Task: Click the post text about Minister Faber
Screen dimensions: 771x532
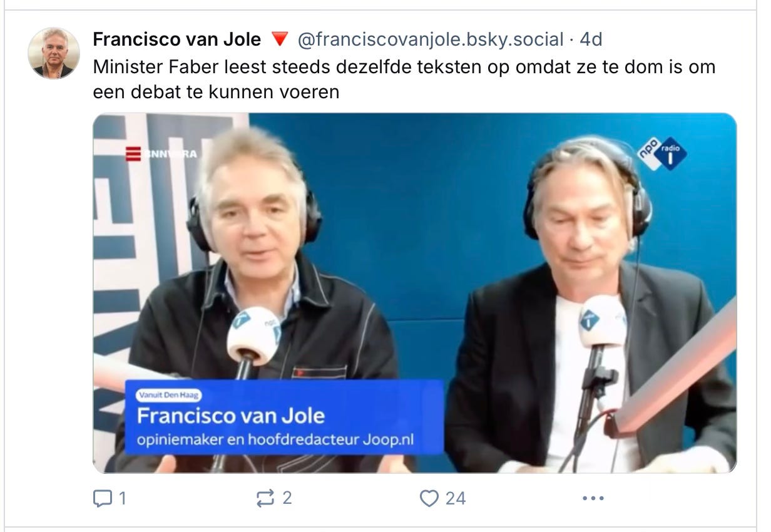Action: pos(404,79)
